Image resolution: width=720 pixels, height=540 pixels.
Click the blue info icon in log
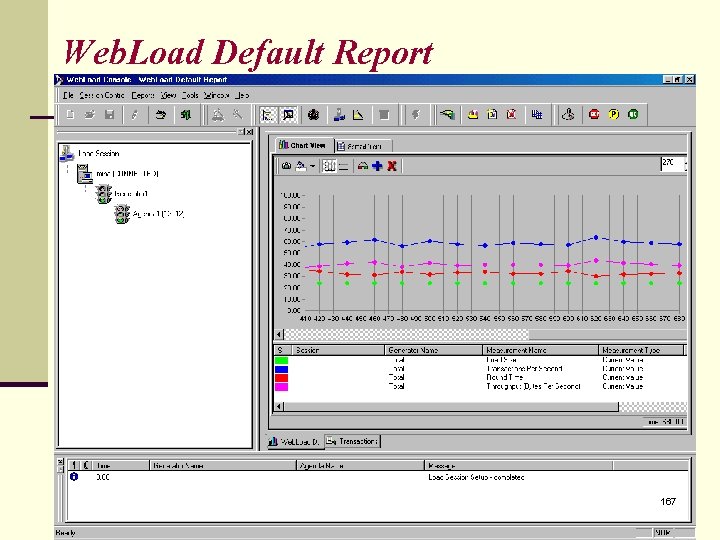click(x=74, y=477)
